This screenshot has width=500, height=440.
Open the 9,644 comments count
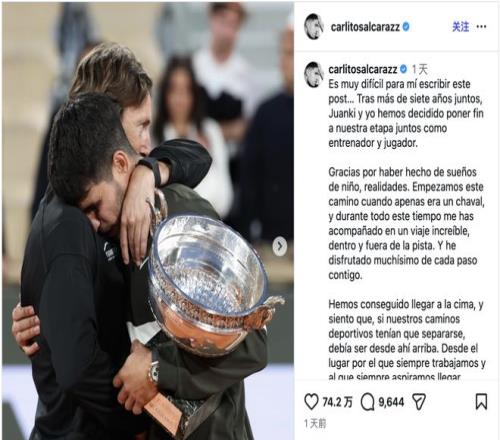pos(391,402)
